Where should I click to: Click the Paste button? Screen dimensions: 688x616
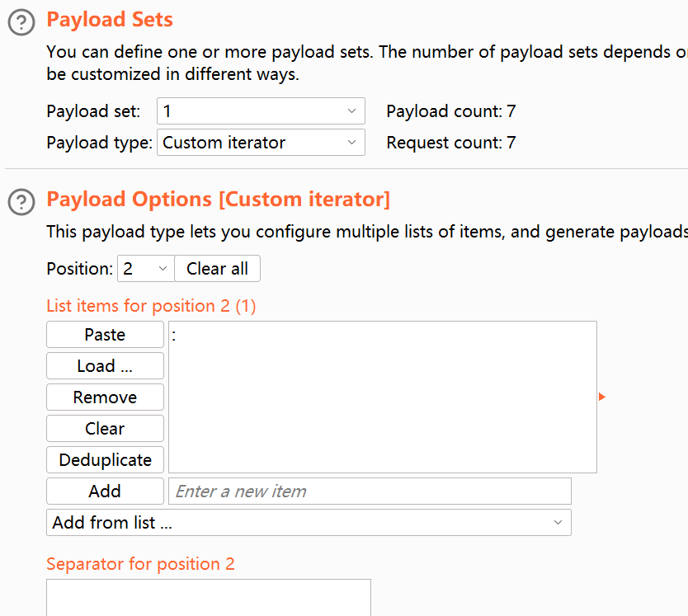point(105,335)
